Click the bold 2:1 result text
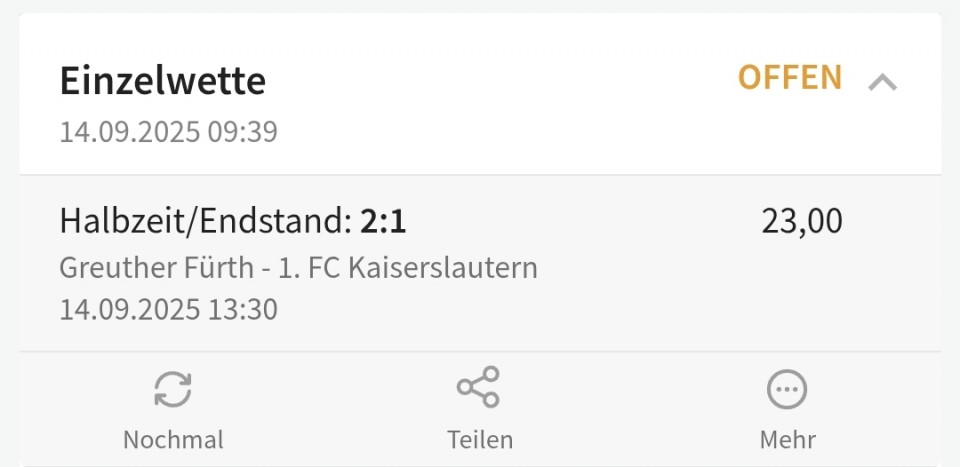 [x=383, y=222]
